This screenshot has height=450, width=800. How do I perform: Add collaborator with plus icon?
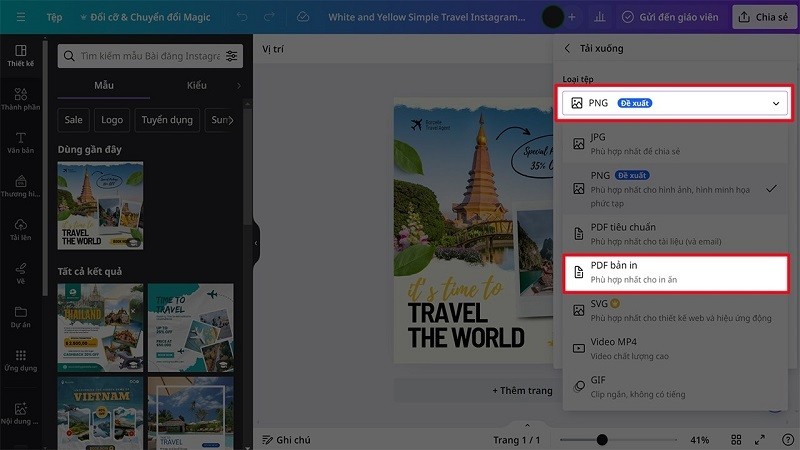572,17
